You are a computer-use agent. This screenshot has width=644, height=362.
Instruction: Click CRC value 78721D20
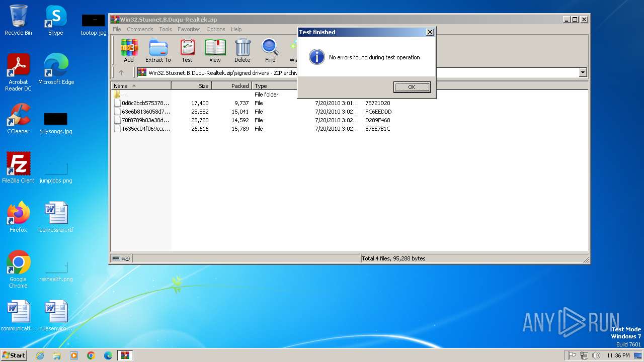coord(378,103)
